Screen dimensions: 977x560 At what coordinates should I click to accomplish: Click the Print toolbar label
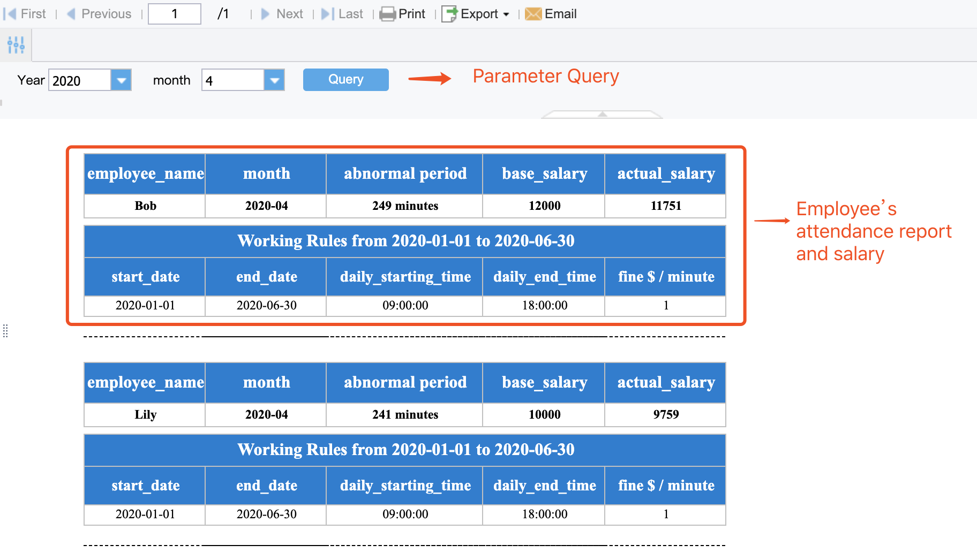coord(412,14)
